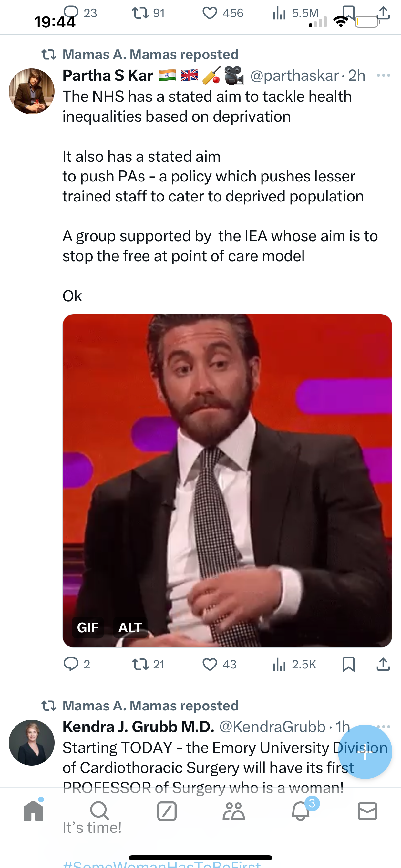Open more options for Kendra Grubb's post

pos(384,727)
